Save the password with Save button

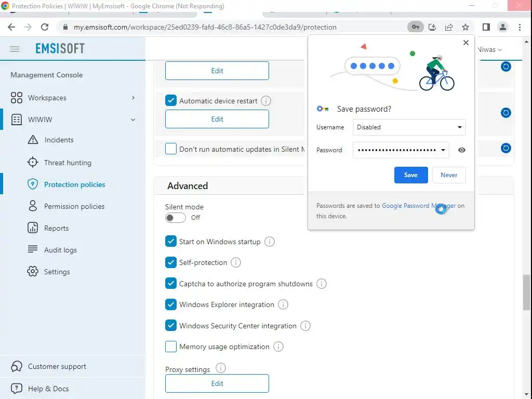point(411,175)
